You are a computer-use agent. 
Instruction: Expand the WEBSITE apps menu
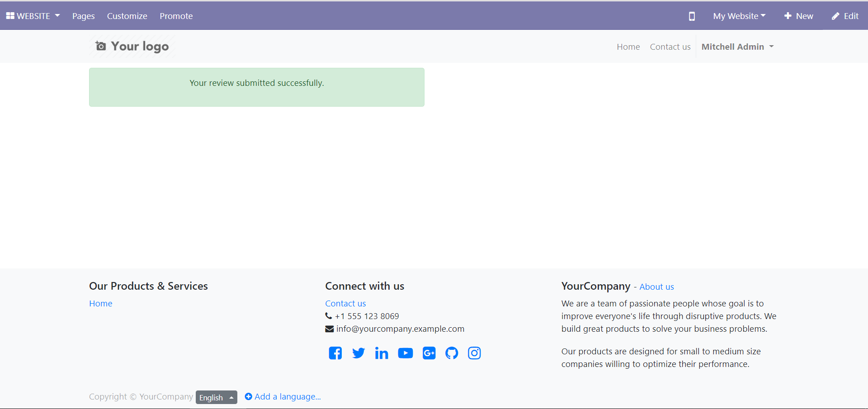33,16
